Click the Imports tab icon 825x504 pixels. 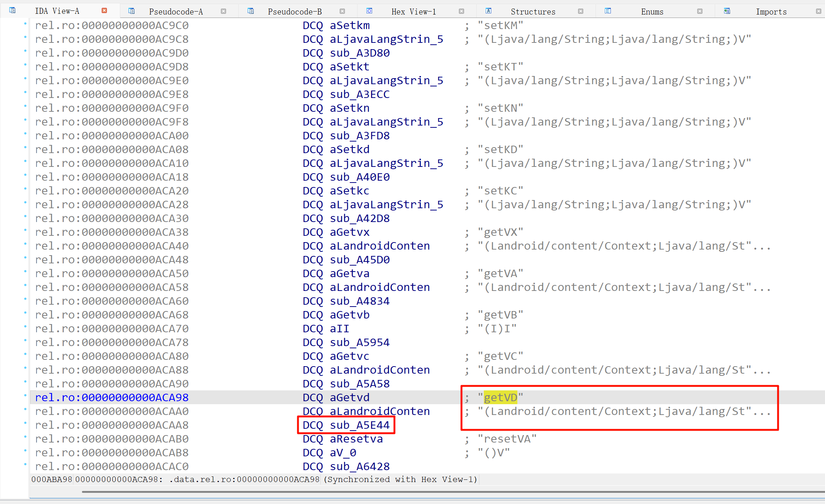pos(727,11)
